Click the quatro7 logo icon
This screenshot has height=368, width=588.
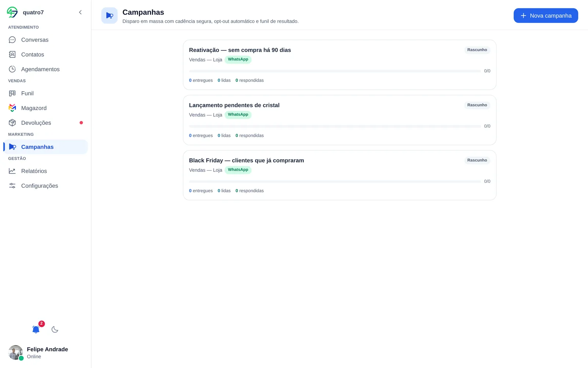pos(12,12)
